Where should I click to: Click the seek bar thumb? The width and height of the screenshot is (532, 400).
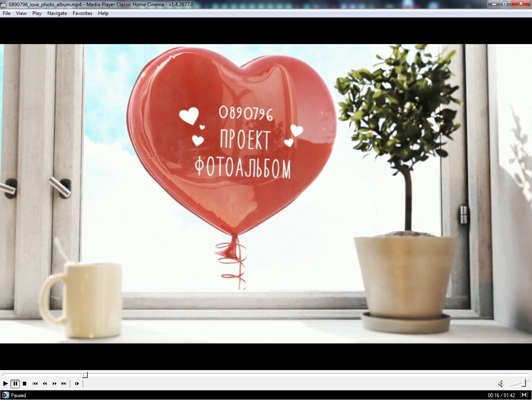[x=85, y=375]
